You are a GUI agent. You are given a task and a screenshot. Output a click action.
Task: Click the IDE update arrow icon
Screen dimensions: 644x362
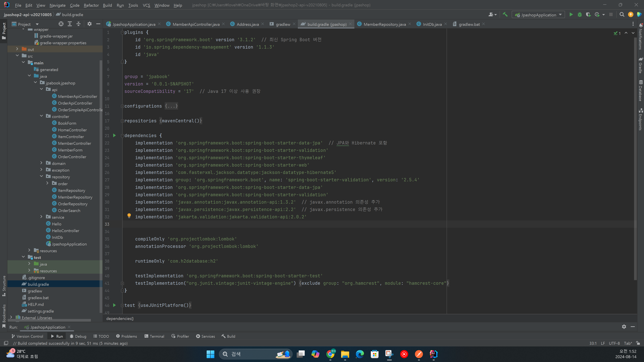(631, 15)
